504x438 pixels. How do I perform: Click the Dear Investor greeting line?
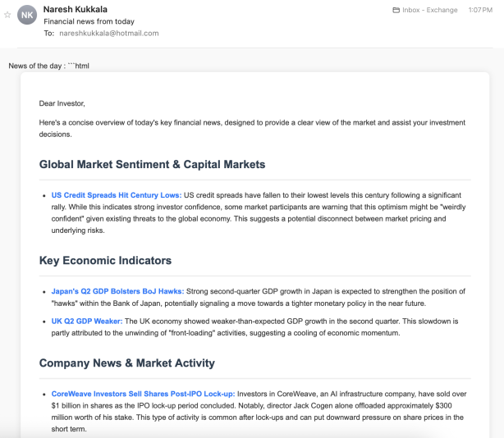(62, 103)
